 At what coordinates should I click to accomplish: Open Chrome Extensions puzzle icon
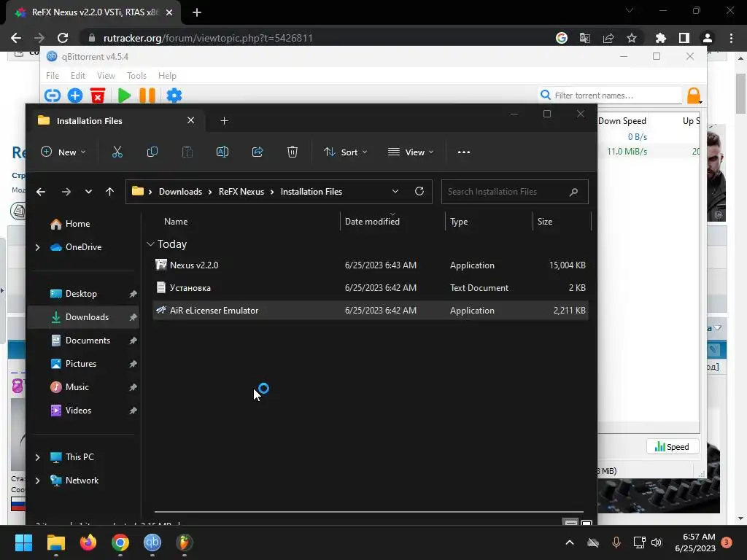[661, 38]
